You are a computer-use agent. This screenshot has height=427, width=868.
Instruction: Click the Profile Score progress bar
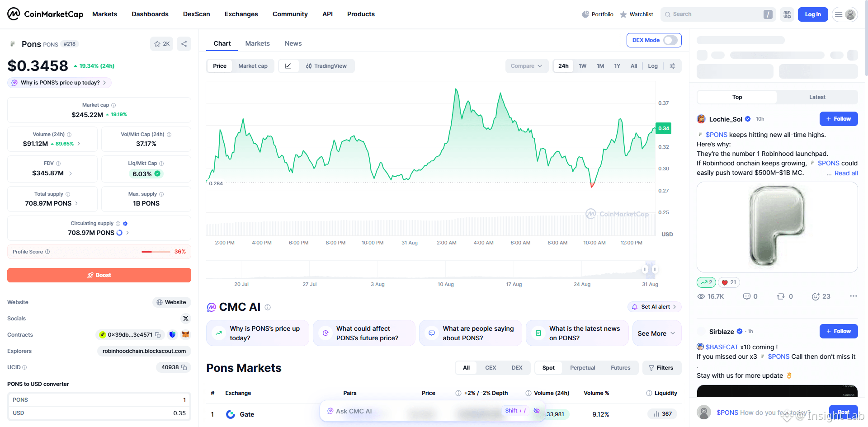[x=156, y=252]
